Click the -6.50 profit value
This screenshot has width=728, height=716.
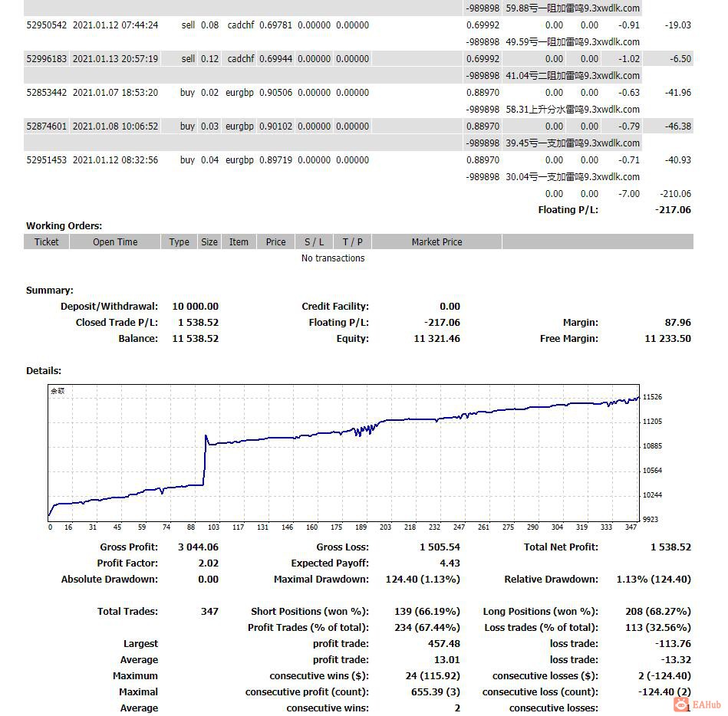tap(680, 59)
